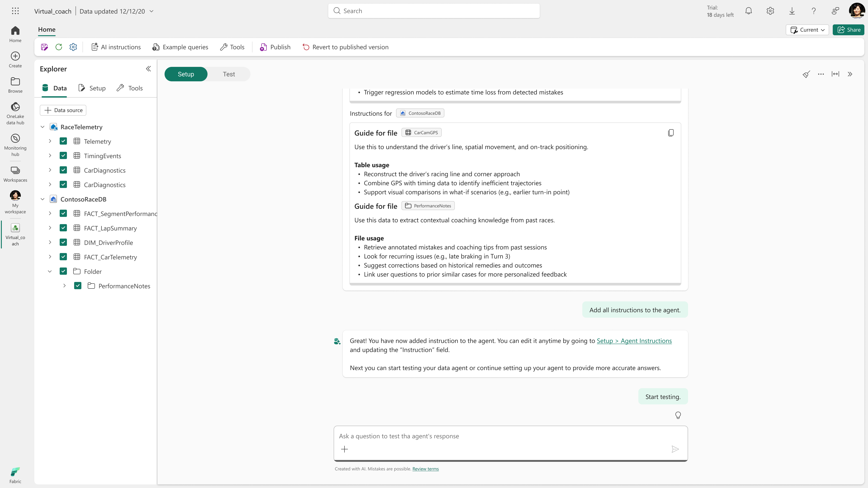Expand the TimingEvents table node

click(50, 156)
